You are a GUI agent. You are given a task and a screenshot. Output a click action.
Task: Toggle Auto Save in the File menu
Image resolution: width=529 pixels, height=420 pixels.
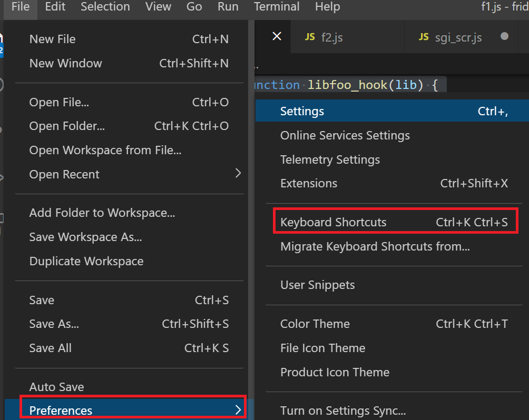pos(56,386)
